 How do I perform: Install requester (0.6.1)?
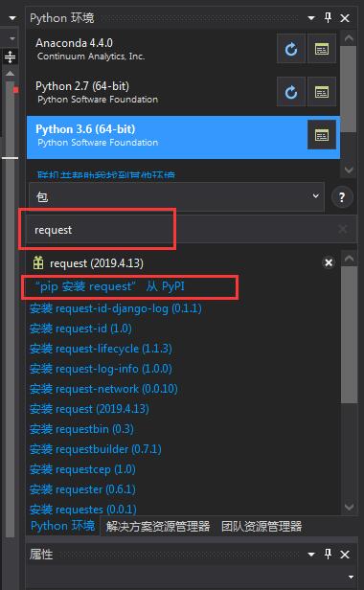pyautogui.click(x=82, y=489)
